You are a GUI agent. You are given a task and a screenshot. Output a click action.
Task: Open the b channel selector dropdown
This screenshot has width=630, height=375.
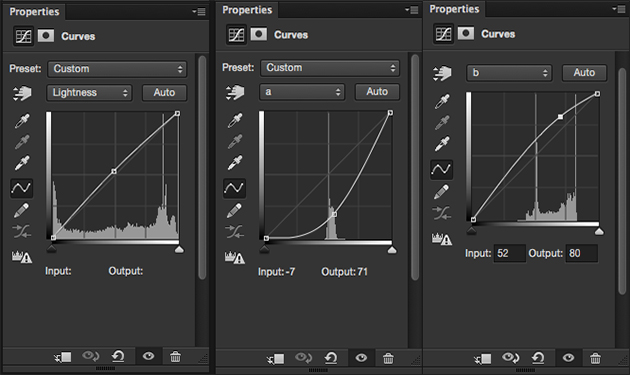click(509, 73)
